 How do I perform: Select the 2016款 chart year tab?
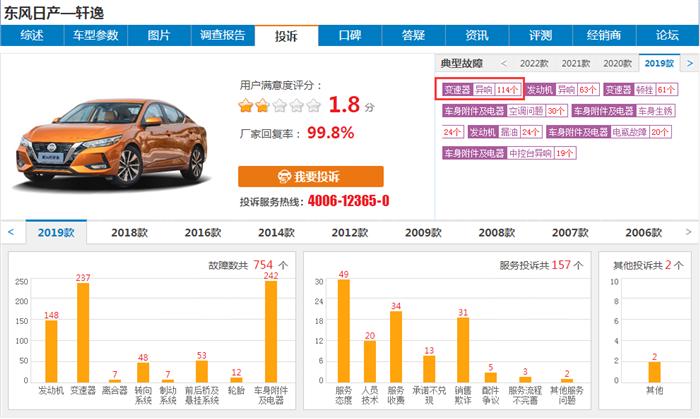203,232
